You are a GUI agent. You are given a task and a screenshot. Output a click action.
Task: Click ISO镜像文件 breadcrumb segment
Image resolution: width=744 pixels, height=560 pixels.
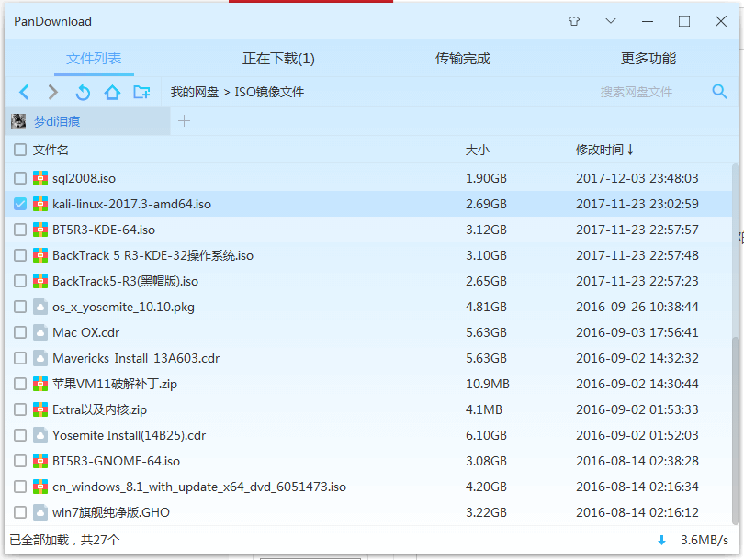click(269, 92)
